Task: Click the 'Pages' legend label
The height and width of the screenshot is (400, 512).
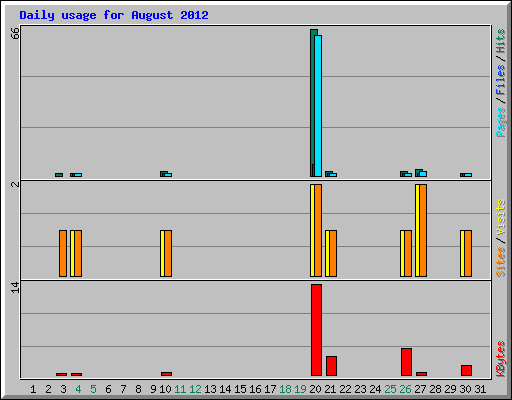Action: click(x=500, y=122)
